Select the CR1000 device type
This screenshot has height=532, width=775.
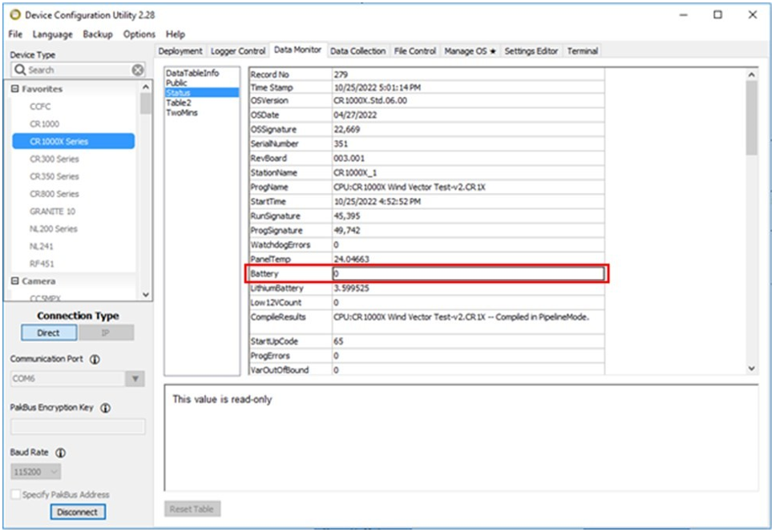point(45,124)
